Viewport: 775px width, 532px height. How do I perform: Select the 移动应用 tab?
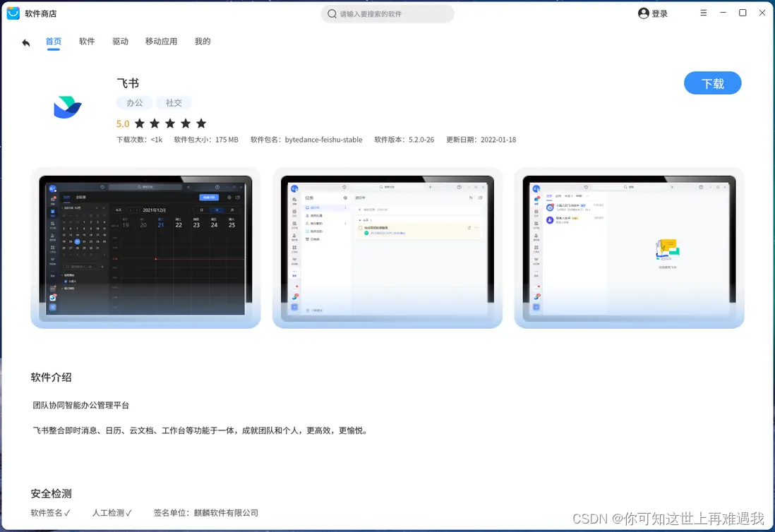pos(161,42)
